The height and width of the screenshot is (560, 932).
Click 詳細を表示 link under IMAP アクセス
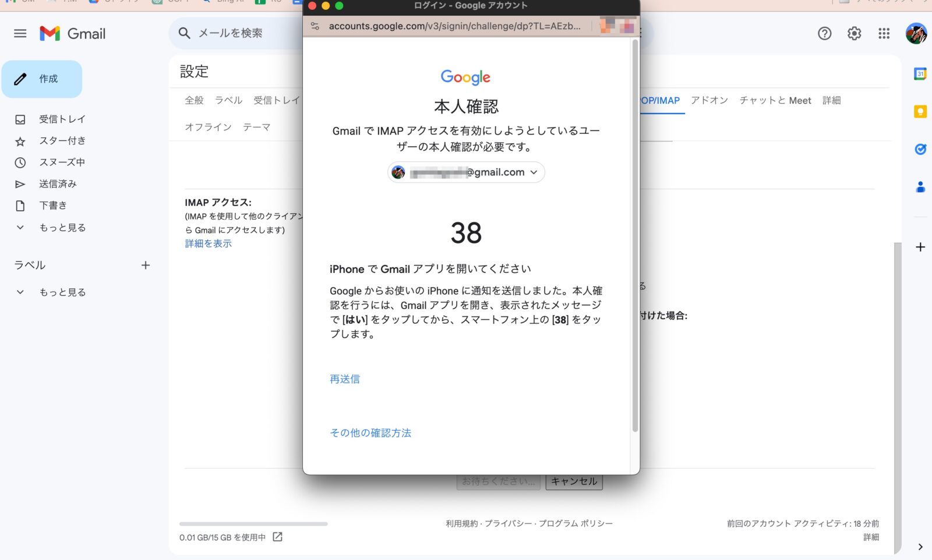point(208,243)
